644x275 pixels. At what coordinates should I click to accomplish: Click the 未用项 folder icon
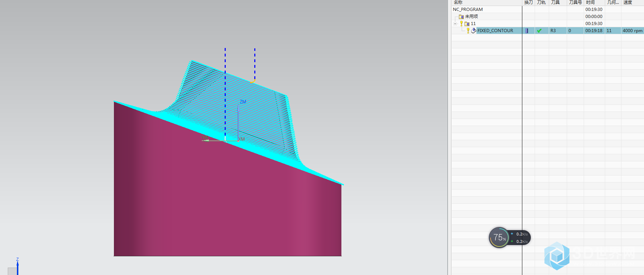tap(461, 17)
